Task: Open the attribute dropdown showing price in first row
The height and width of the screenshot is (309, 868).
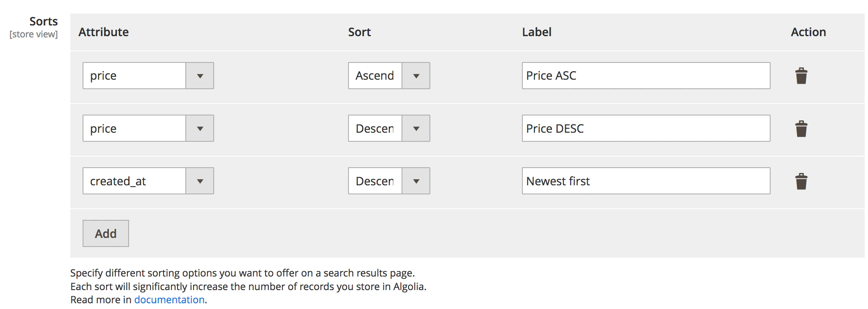Action: point(200,76)
